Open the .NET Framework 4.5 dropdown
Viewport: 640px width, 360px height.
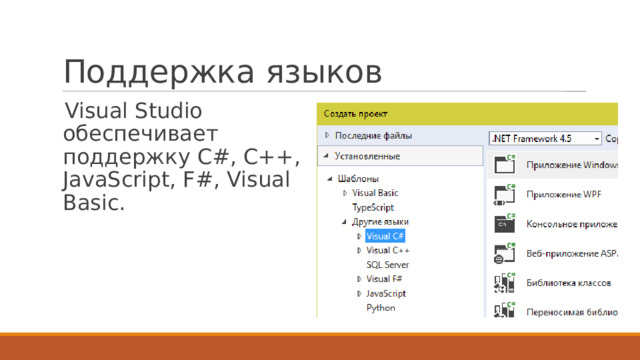coord(545,138)
